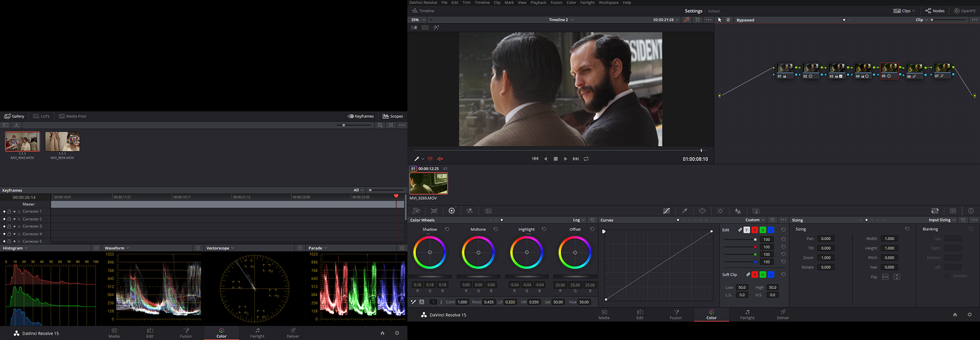Viewport: 980px width, 340px height.
Task: Switch to the Deliver page tab on right
Action: pyautogui.click(x=783, y=315)
